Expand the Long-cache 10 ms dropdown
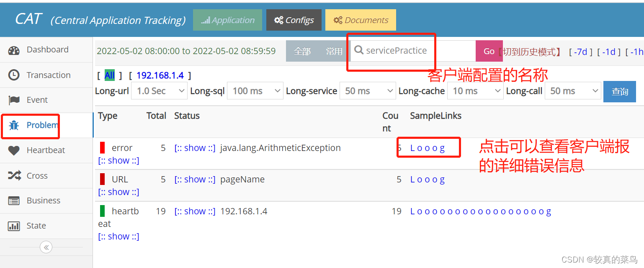This screenshot has height=268, width=644. click(x=475, y=91)
